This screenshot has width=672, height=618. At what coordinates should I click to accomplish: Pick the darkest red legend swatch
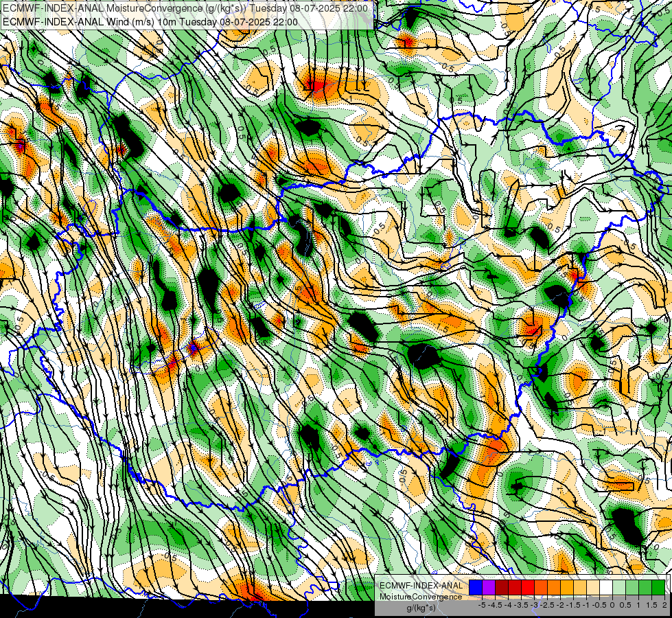click(x=502, y=587)
